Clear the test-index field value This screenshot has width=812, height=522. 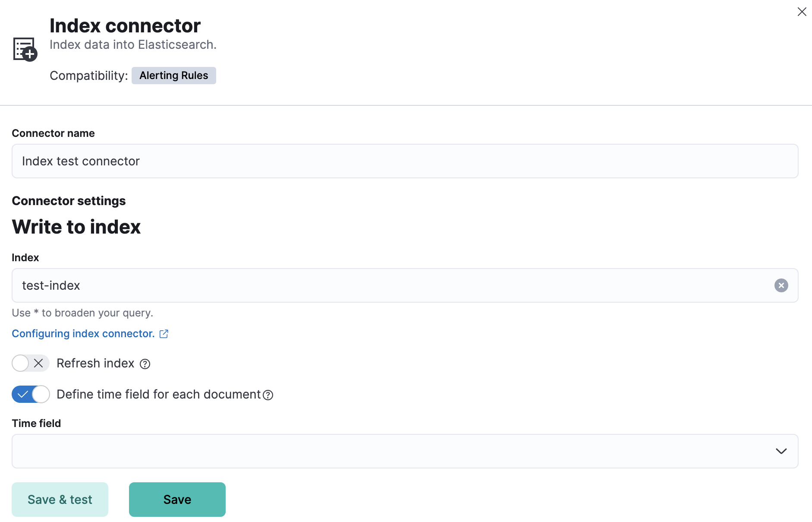pyautogui.click(x=781, y=285)
